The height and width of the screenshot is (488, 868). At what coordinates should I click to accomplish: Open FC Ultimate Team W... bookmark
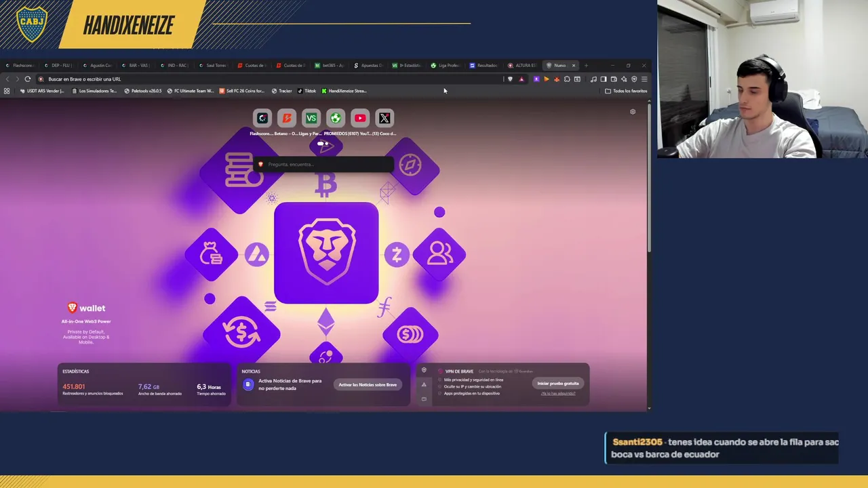click(191, 91)
